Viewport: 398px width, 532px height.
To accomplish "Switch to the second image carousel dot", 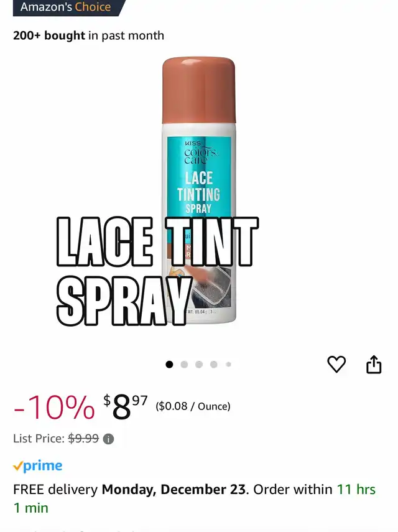I will click(184, 365).
